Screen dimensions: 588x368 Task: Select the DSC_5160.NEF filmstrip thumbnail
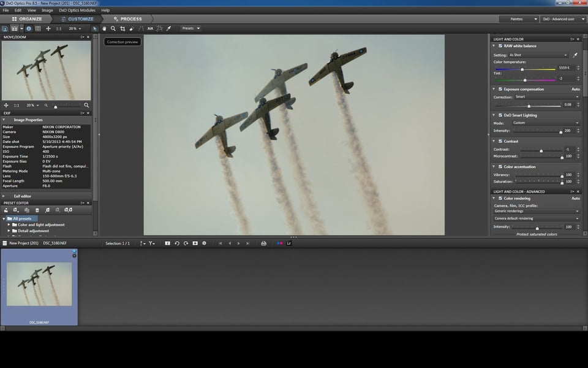(x=39, y=287)
